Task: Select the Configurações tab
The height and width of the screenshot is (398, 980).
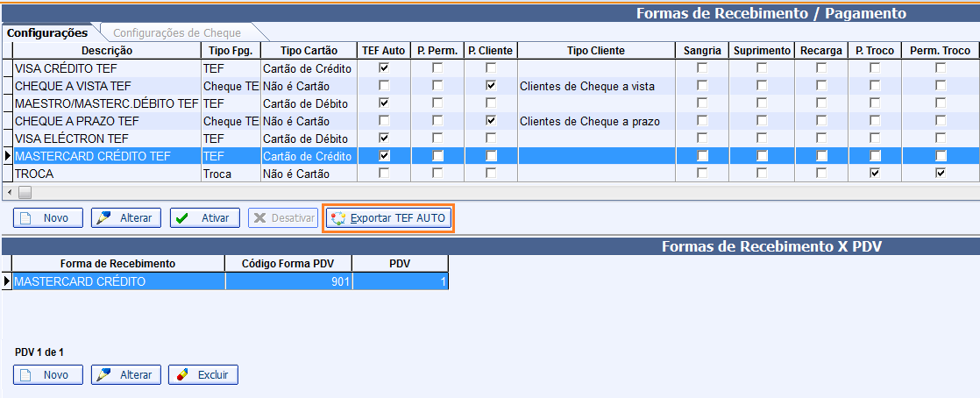Action: point(47,33)
